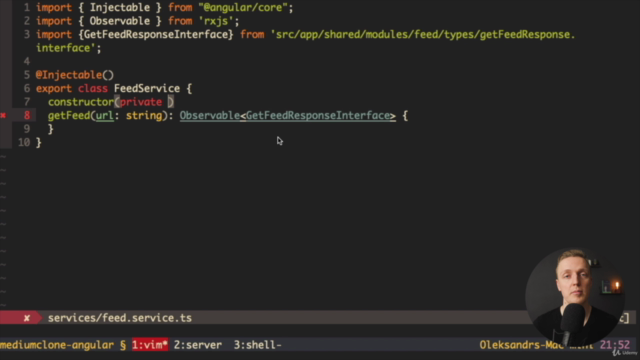Click the from keyword on line 3
This screenshot has width=640, height=360.
(x=252, y=35)
